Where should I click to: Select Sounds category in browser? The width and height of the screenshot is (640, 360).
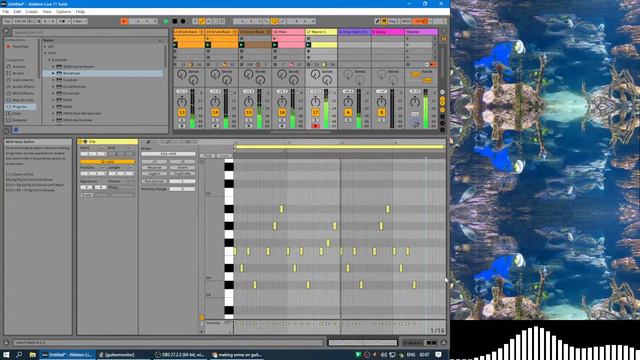pos(19,67)
